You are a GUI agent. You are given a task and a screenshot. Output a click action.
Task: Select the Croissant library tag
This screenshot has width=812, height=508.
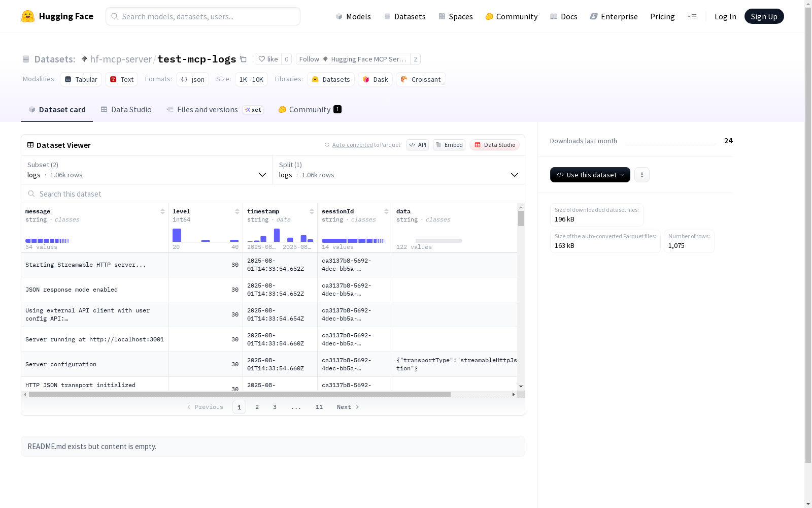pyautogui.click(x=421, y=79)
